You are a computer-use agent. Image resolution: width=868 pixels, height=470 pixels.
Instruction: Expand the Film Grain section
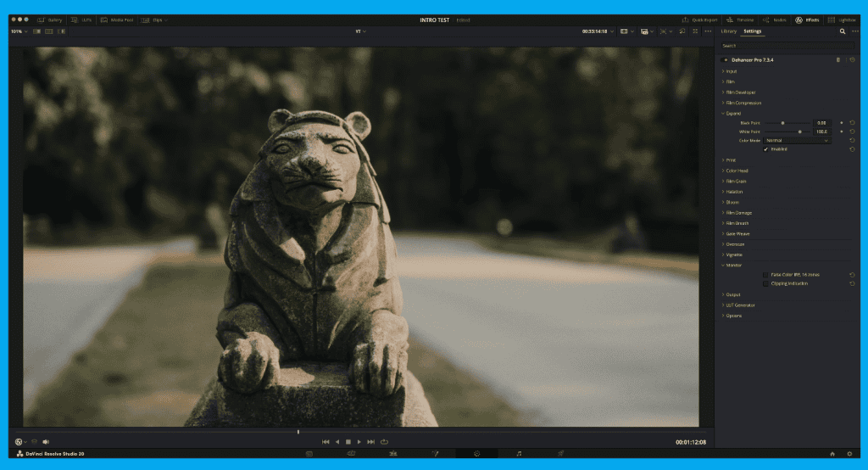(x=736, y=181)
